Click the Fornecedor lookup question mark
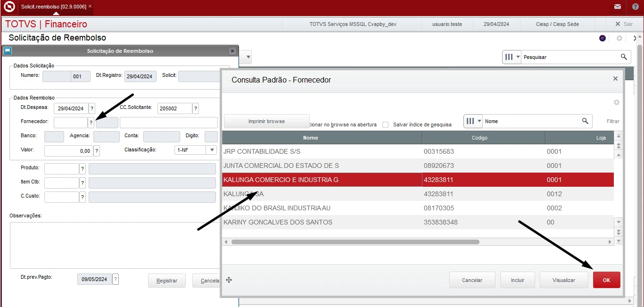This screenshot has width=644, height=307. [91, 123]
